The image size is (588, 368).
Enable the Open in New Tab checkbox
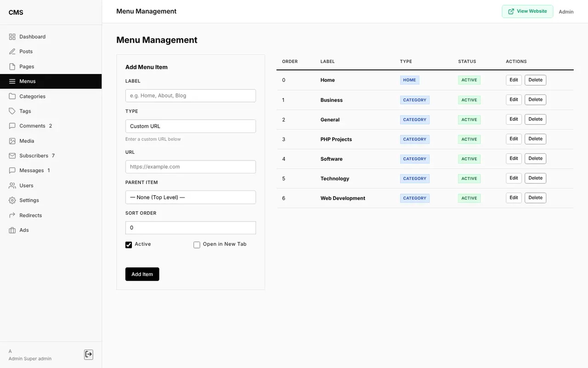click(197, 245)
